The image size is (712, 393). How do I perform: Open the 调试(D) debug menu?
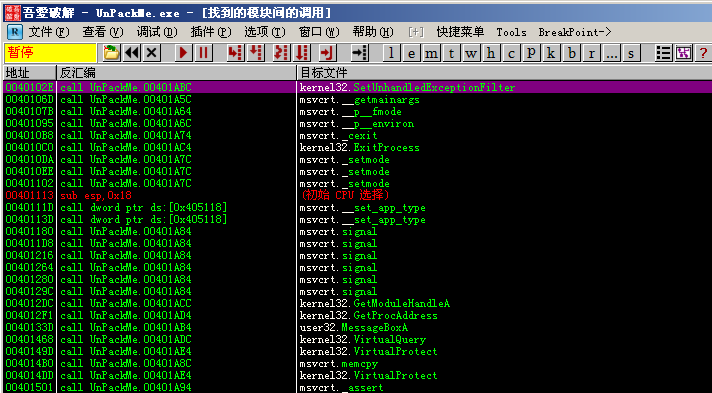(x=157, y=32)
